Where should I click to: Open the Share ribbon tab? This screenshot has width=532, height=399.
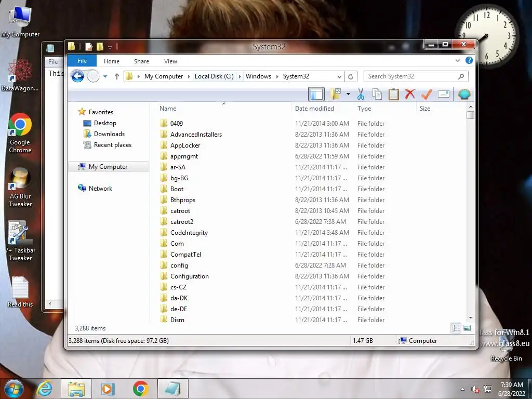(x=141, y=61)
